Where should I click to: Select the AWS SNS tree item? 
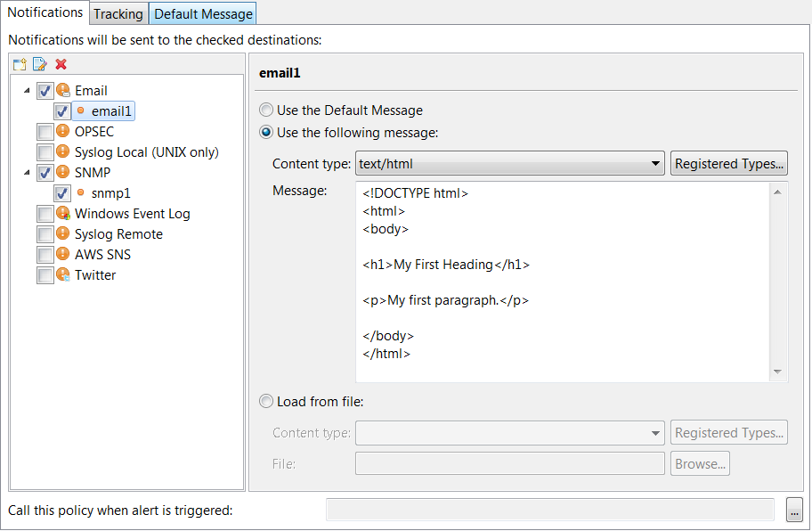102,254
